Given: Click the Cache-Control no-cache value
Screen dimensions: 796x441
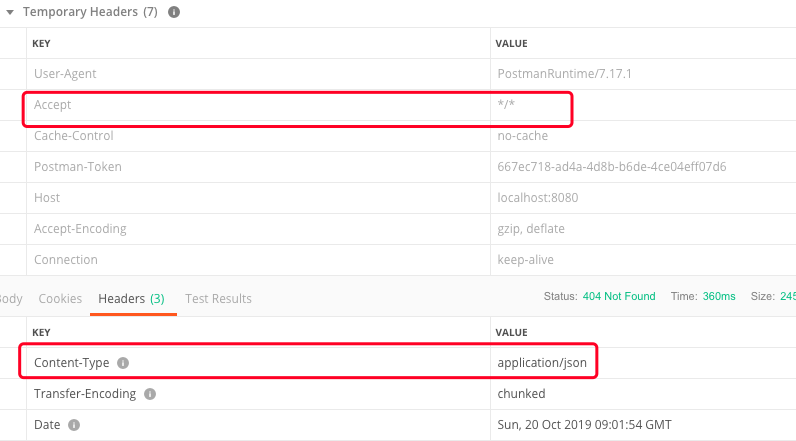Looking at the screenshot, I should 522,136.
